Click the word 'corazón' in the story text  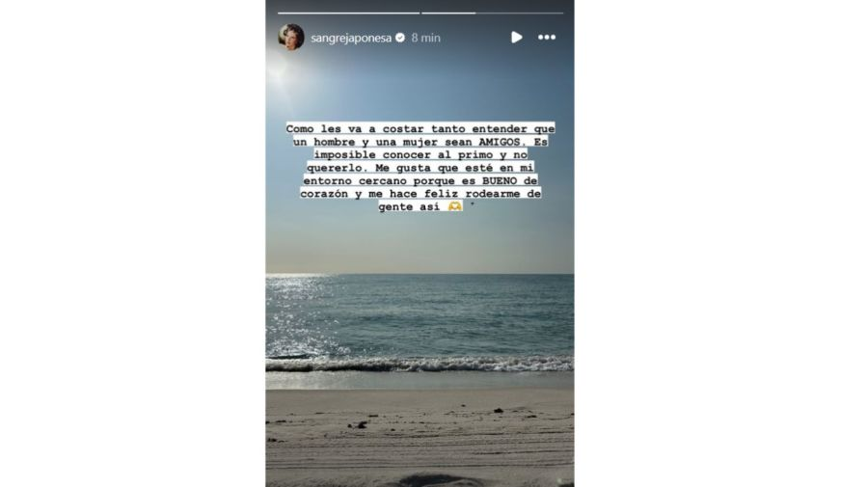(x=324, y=194)
